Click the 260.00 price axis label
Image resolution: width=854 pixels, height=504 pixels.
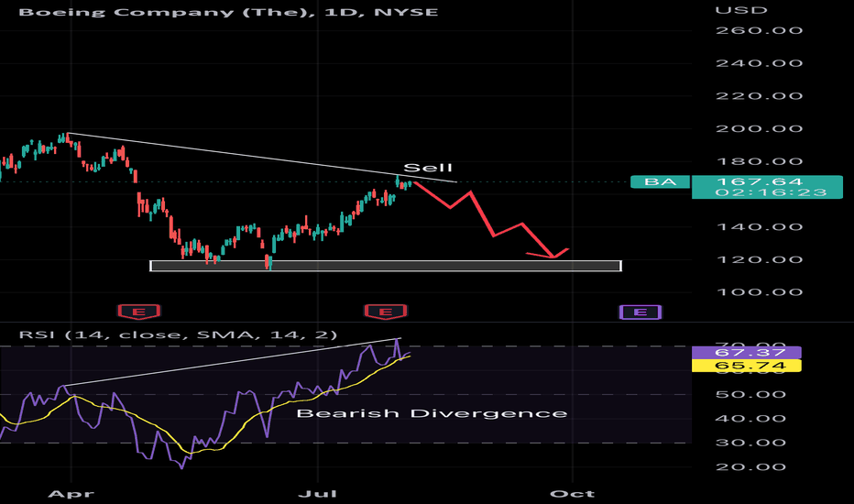pyautogui.click(x=760, y=30)
